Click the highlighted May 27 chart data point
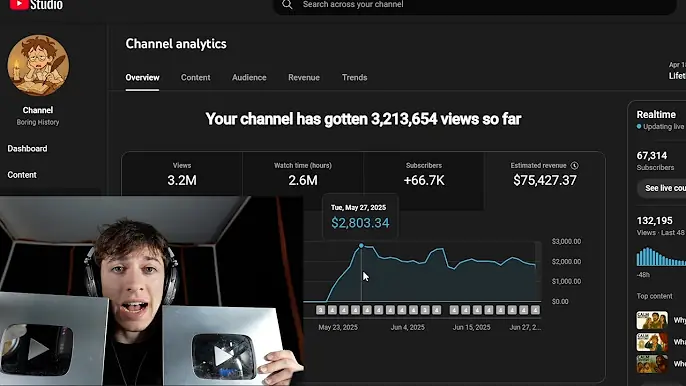Viewport: 686px width, 386px height. point(361,246)
